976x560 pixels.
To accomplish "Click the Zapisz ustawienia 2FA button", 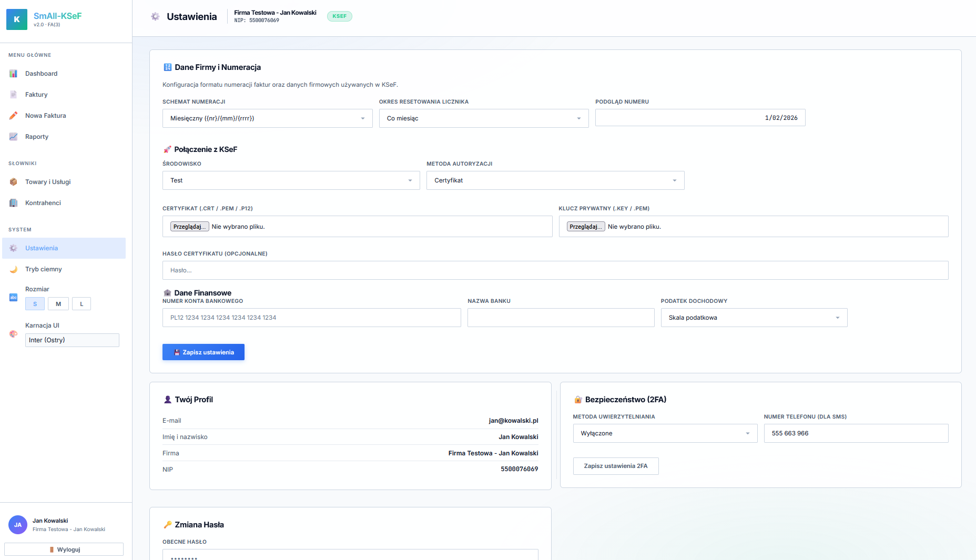I will click(x=615, y=466).
